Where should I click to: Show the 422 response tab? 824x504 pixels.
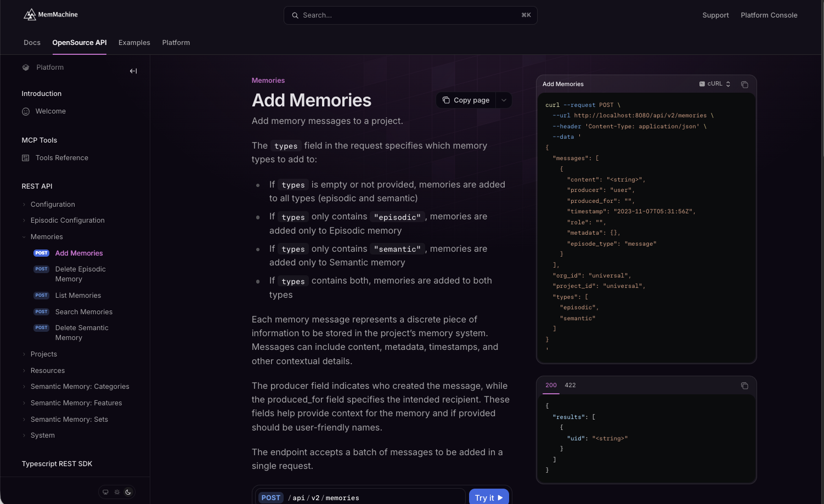(570, 385)
